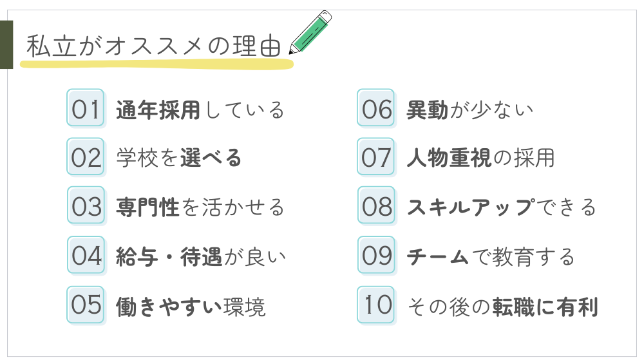Click the text その後の転職に有利
The image size is (644, 362).
[x=503, y=306]
